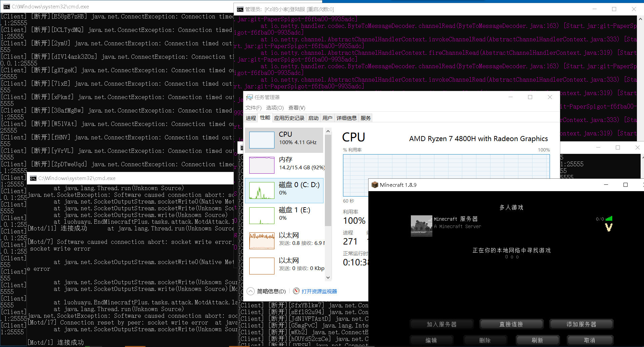Minimize the Minecraft 1.8.9 window

click(x=606, y=185)
